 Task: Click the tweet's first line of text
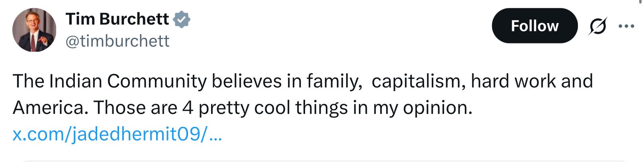coord(303,81)
